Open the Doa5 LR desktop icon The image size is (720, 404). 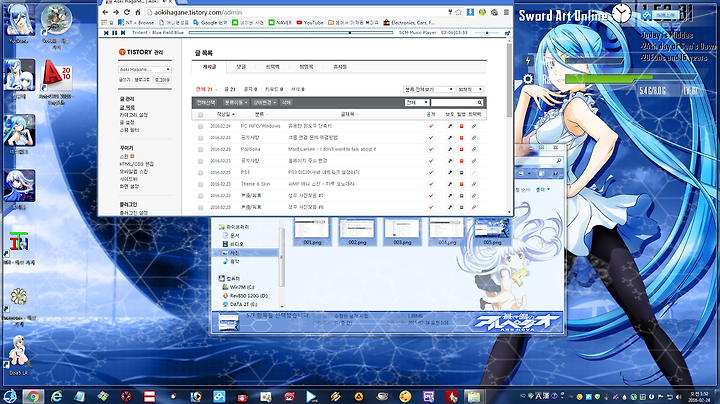point(18,356)
